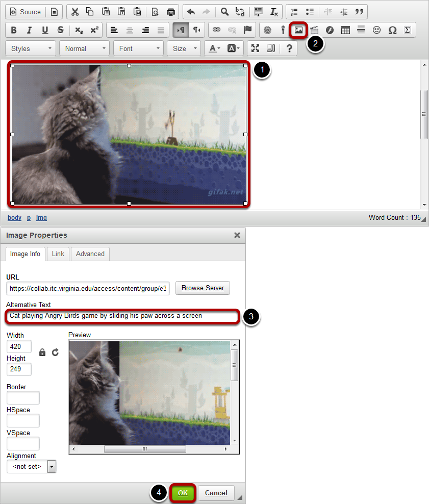This screenshot has height=504, width=429.
Task: Open the Styles dropdown
Action: 31,48
